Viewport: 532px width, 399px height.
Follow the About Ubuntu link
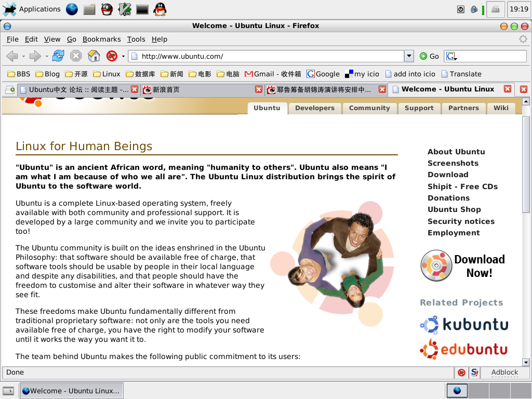[456, 152]
